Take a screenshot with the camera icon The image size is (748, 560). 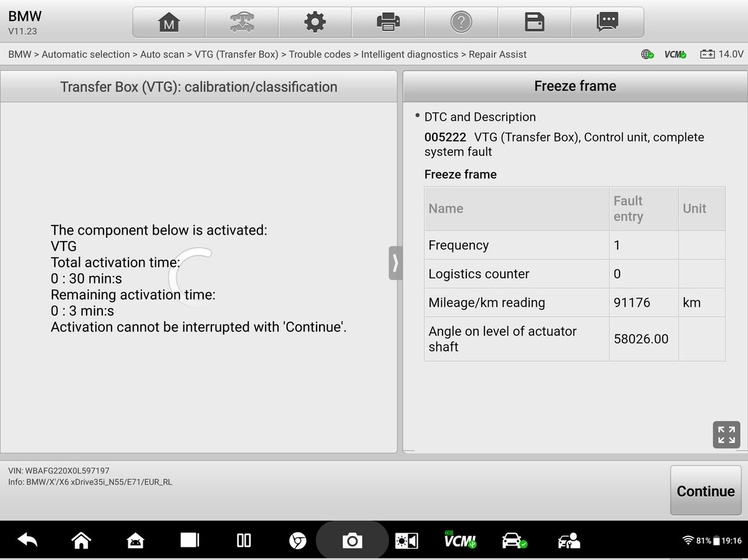pos(352,541)
